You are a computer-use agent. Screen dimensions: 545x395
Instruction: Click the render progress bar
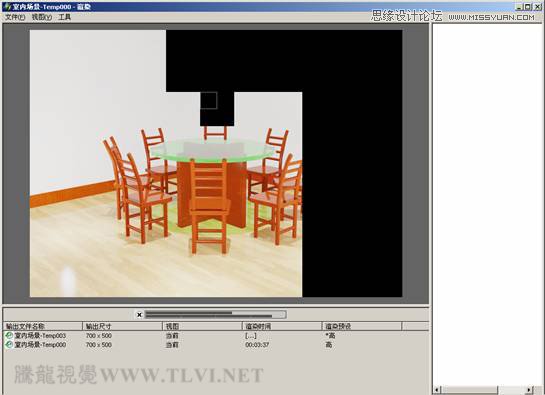pos(215,315)
